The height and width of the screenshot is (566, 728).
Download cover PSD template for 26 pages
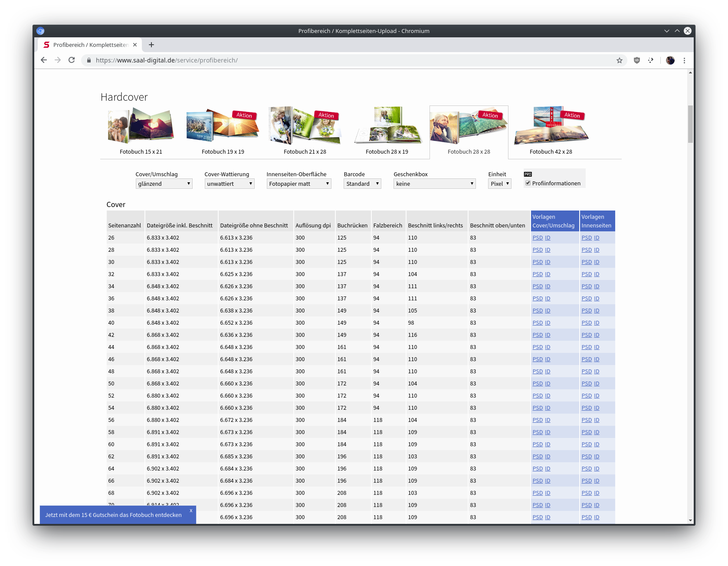[538, 238]
